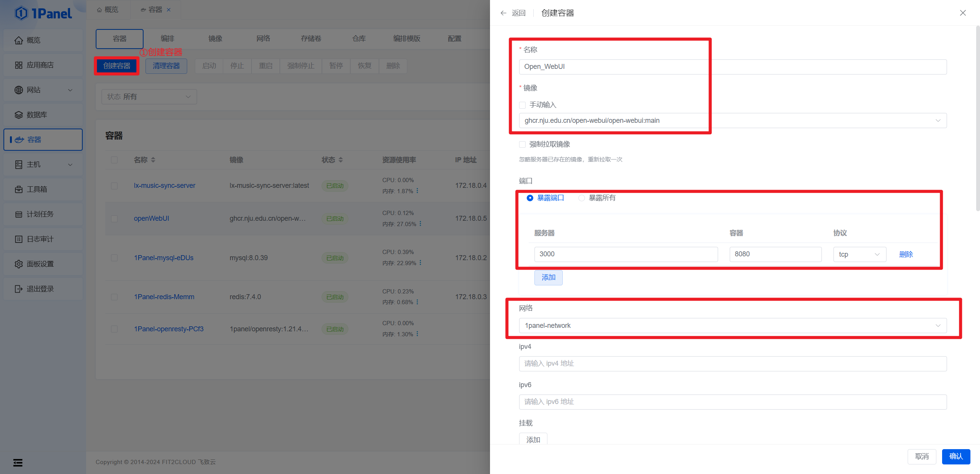Screen dimensions: 980x474
Task: Open the 数据库 database sidebar item
Action: 43,115
